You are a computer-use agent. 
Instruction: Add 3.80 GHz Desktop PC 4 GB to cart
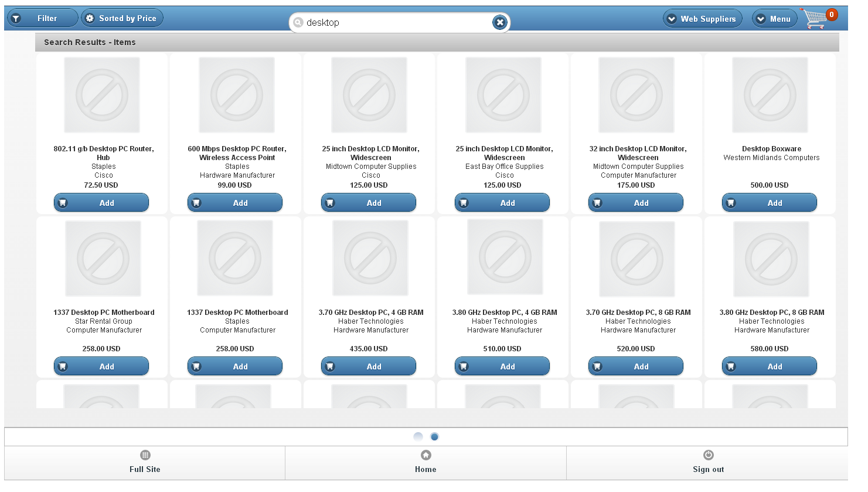coord(502,367)
